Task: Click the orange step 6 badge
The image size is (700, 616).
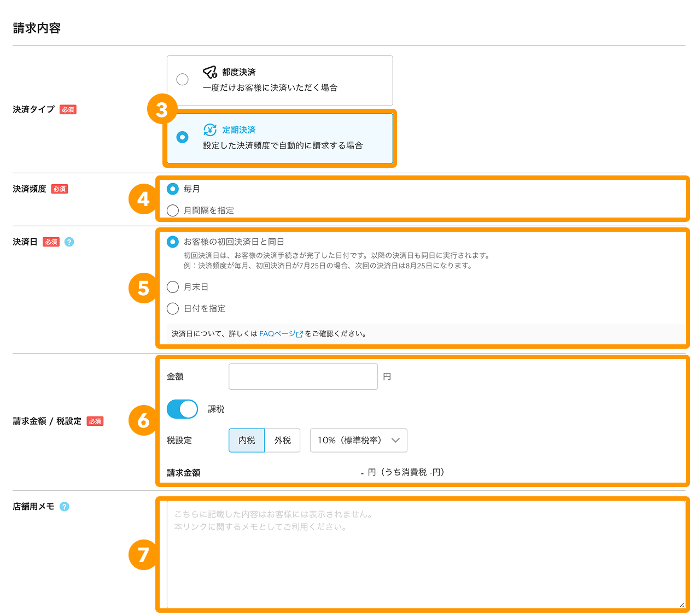Action: [x=143, y=421]
